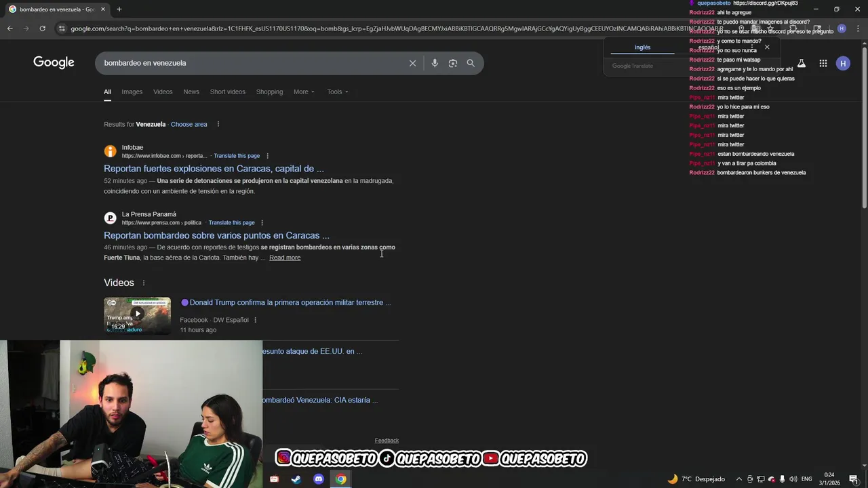Open Translate popup options menu
Screen dimensions: 868x488
pyautogui.click(x=752, y=47)
